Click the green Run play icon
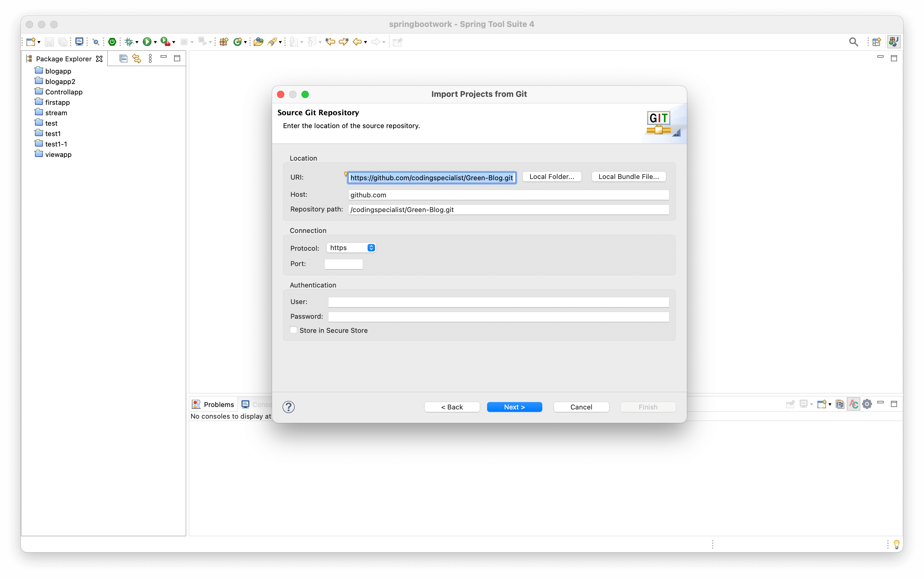Image resolution: width=924 pixels, height=578 pixels. (147, 42)
